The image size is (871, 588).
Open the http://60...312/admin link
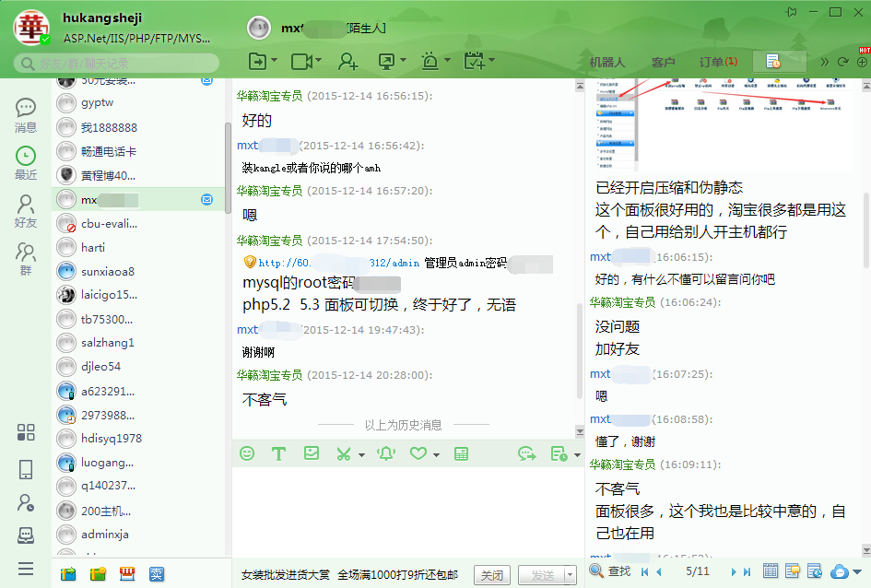[x=339, y=263]
